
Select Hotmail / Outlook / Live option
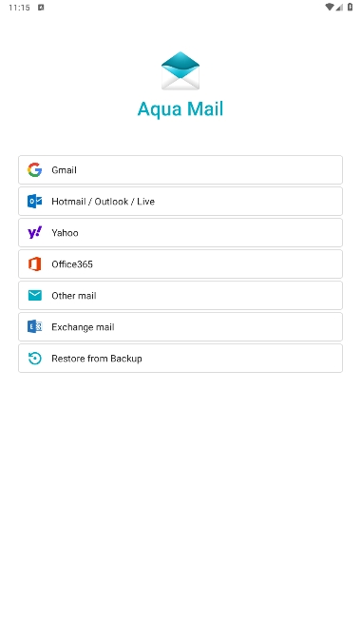pos(180,202)
